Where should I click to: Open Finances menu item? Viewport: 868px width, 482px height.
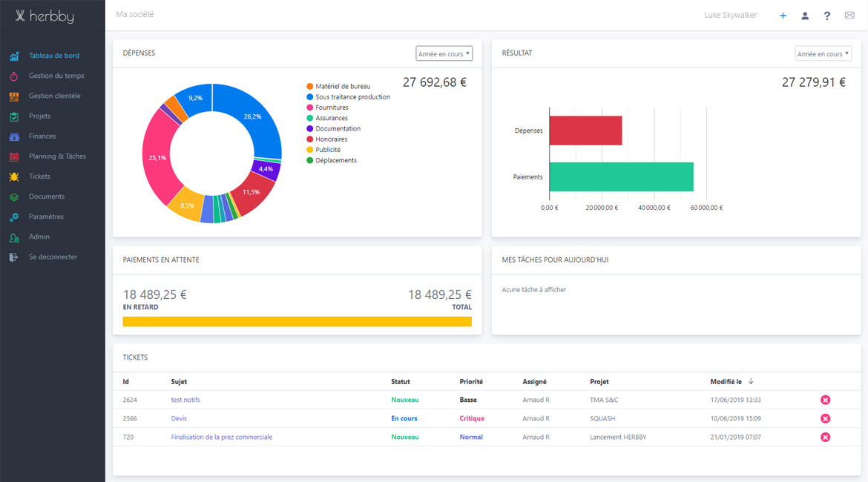pos(42,136)
